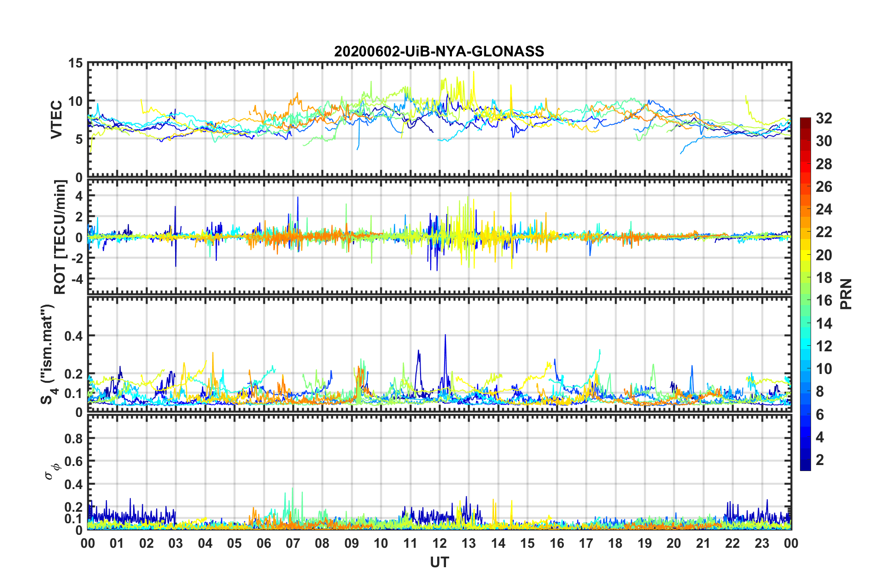Click the sigma phi axis label
The height and width of the screenshot is (588, 879).
tap(52, 471)
